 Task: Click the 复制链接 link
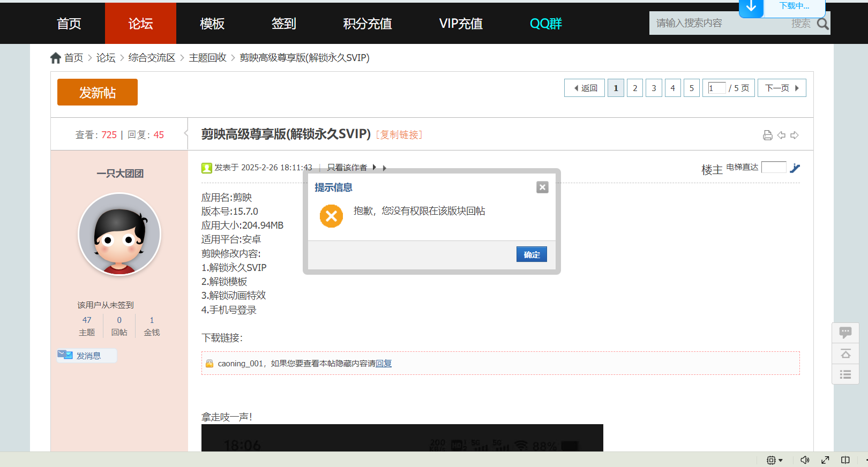click(399, 134)
